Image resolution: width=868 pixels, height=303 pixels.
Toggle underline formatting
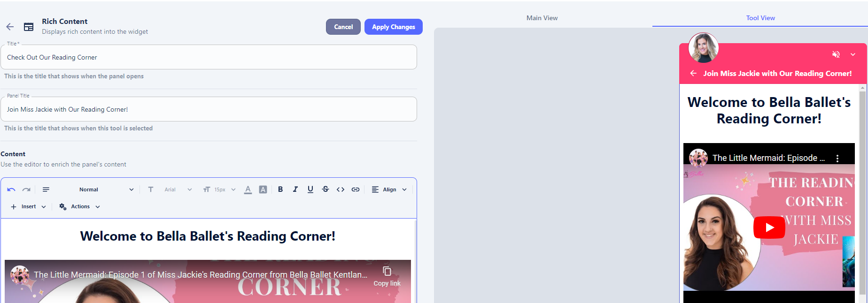pos(310,189)
